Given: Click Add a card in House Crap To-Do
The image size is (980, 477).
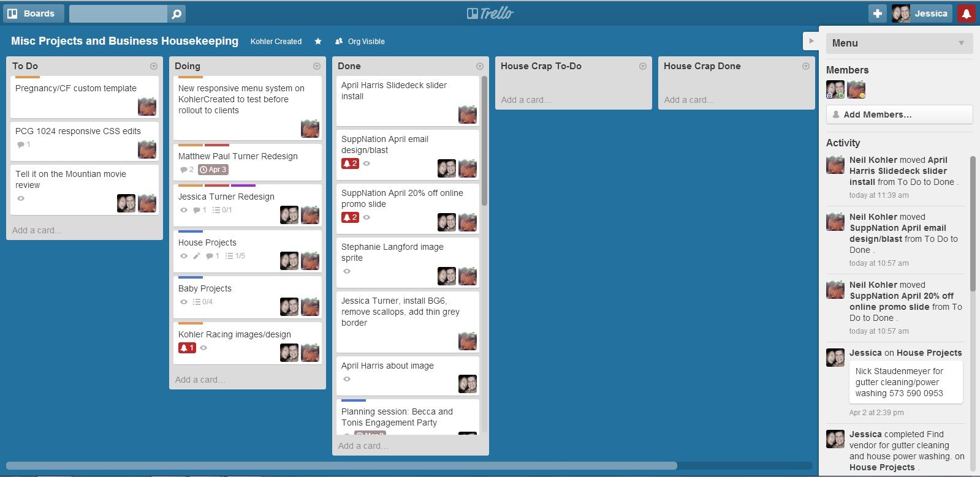Looking at the screenshot, I should pos(526,100).
